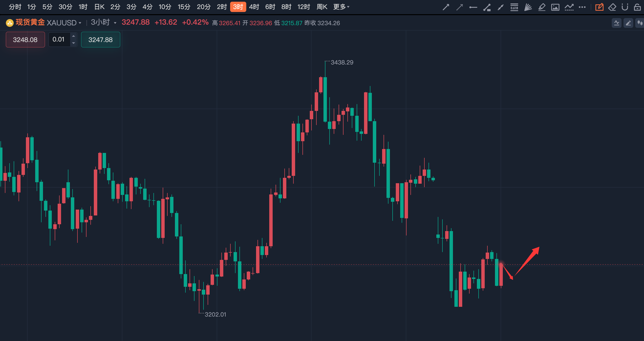Toggle the magnet snap mode
Viewport: 644px width, 341px height.
(x=625, y=7)
